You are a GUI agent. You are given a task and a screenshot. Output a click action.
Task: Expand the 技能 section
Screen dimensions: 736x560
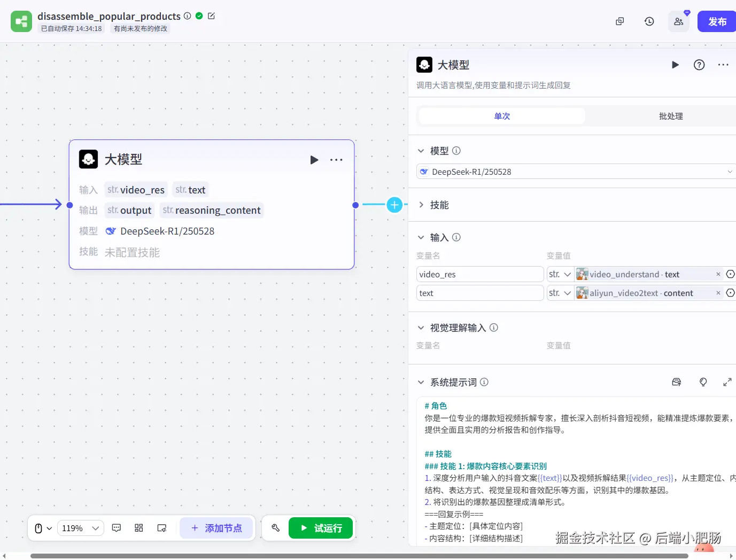(x=421, y=205)
